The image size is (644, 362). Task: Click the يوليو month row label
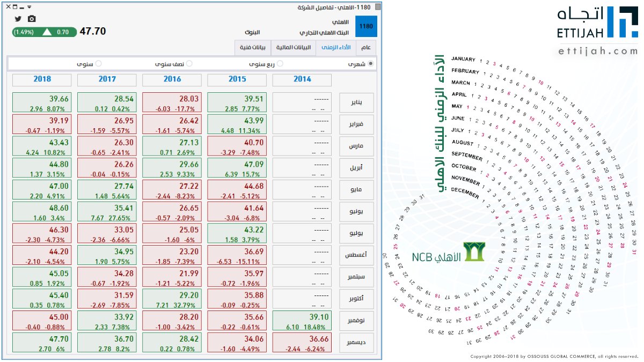tap(357, 234)
